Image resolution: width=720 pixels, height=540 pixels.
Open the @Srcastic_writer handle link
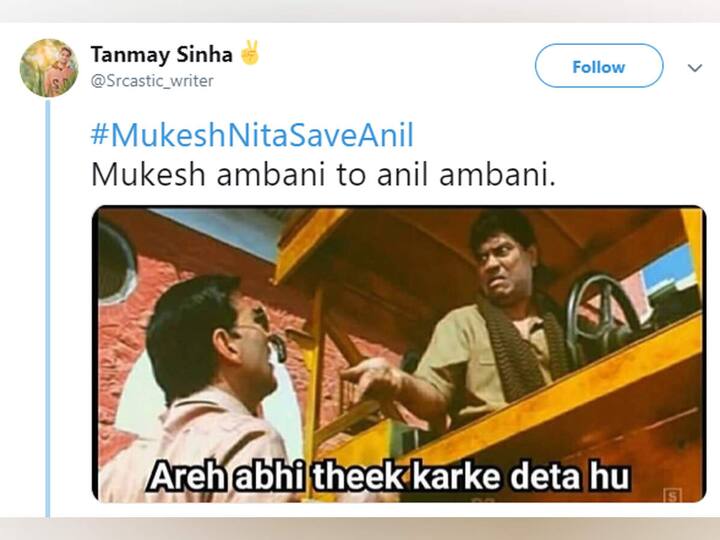pos(152,81)
